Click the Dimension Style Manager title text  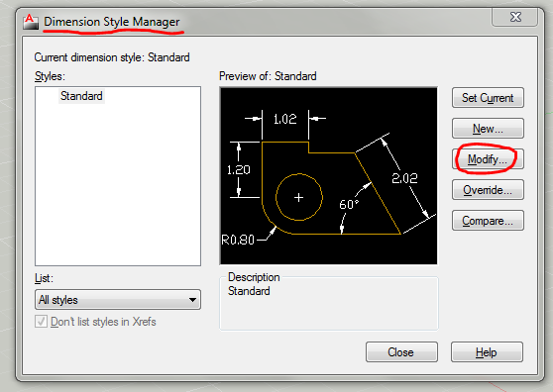coord(112,22)
